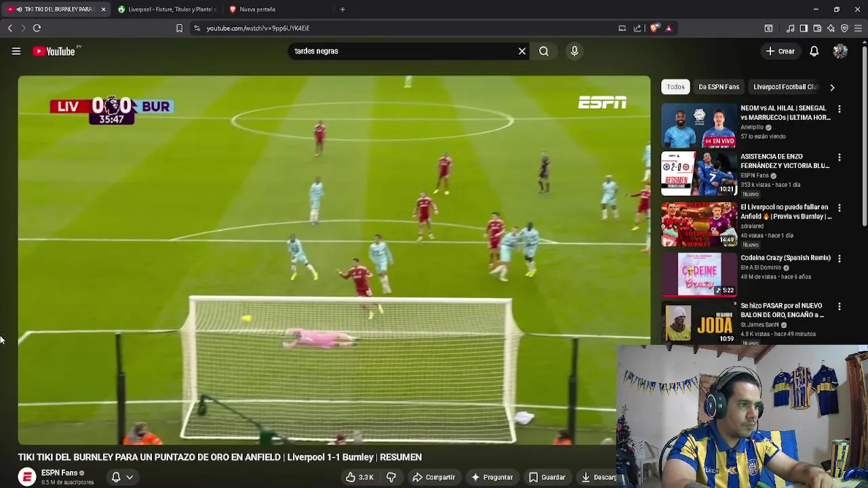Screen dimensions: 868x488
Task: Open options for NEOM vs AL HILAL video
Action: click(840, 109)
